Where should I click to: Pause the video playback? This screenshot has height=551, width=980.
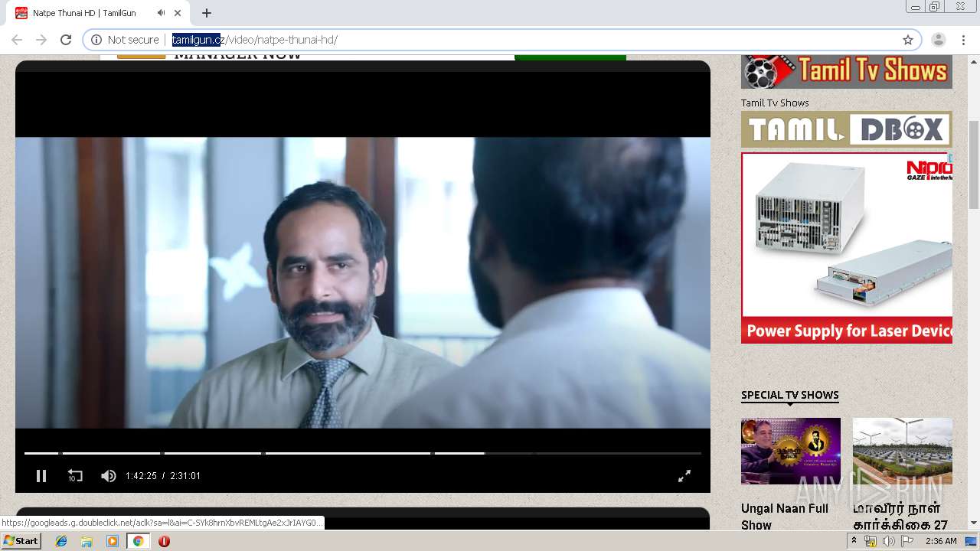[x=41, y=476]
